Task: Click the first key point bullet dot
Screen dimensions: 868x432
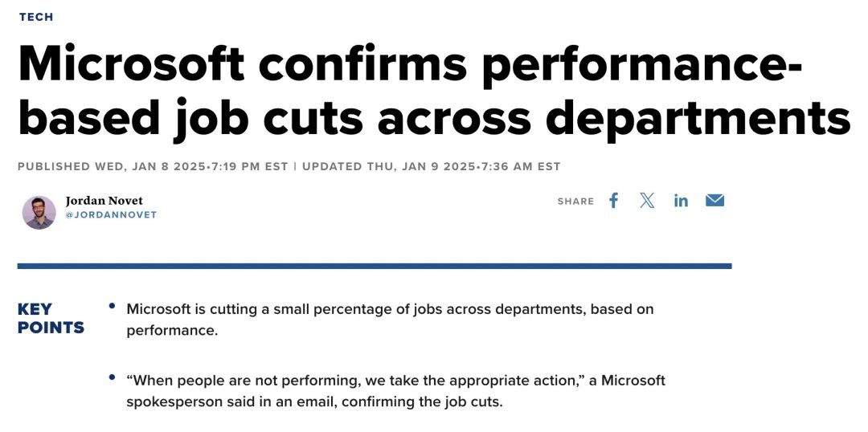Action: click(x=113, y=306)
